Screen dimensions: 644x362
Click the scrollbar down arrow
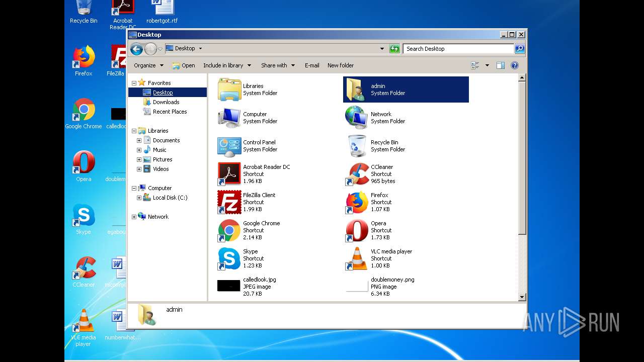tap(522, 297)
